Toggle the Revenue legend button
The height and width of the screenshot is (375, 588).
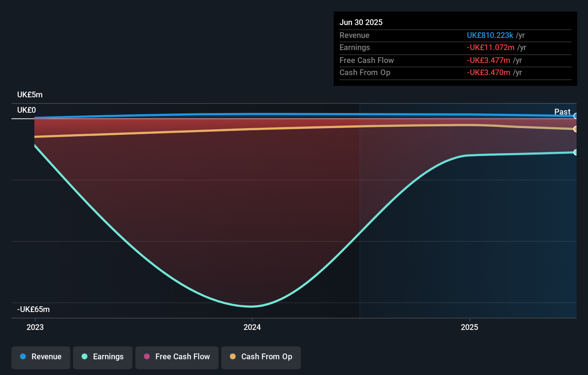(41, 357)
